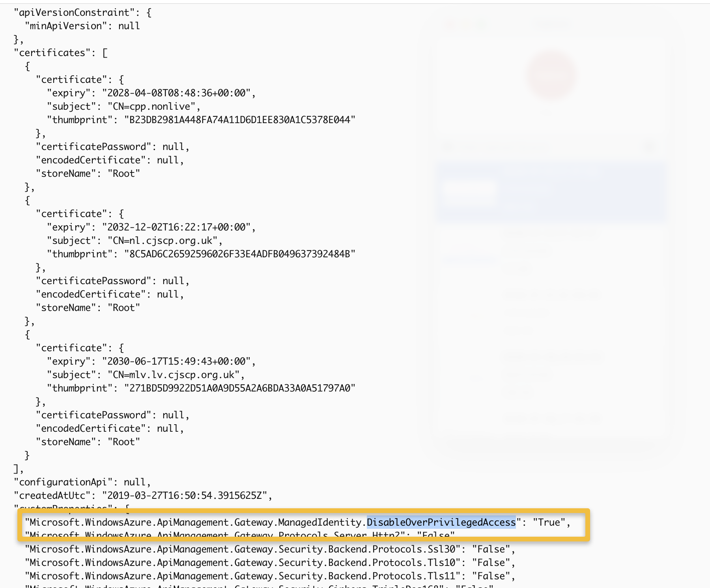Click the thumbprint starting with 271BD5D9922

coord(240,388)
